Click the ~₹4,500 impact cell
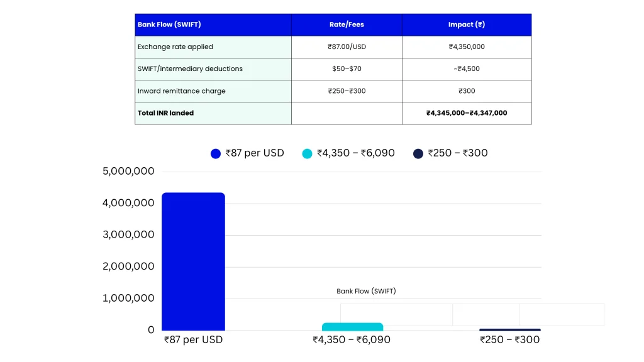Viewport: 644px width, 362px height. [x=466, y=69]
